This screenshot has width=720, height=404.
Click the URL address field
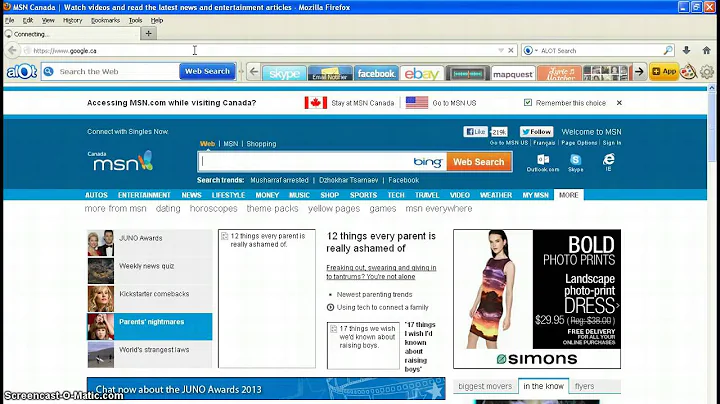(x=262, y=50)
